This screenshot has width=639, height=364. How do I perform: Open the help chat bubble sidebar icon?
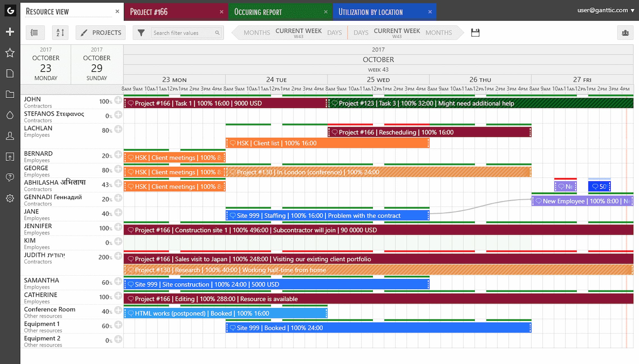tap(10, 177)
